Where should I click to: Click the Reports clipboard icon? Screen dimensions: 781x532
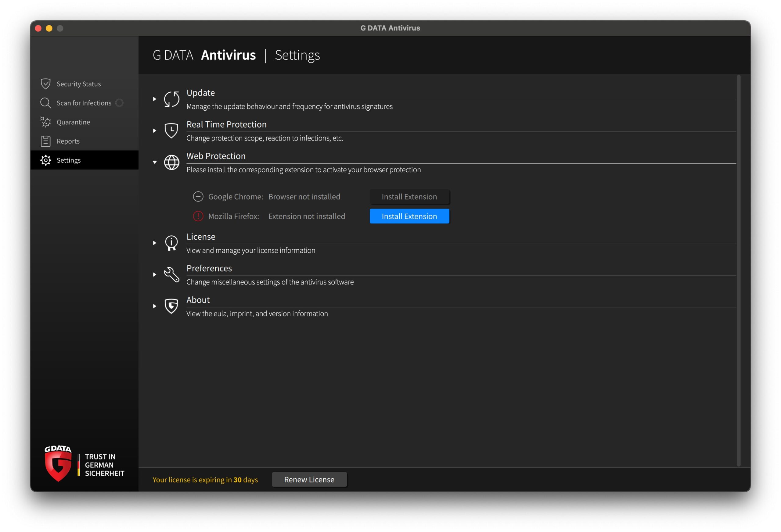[x=45, y=141]
